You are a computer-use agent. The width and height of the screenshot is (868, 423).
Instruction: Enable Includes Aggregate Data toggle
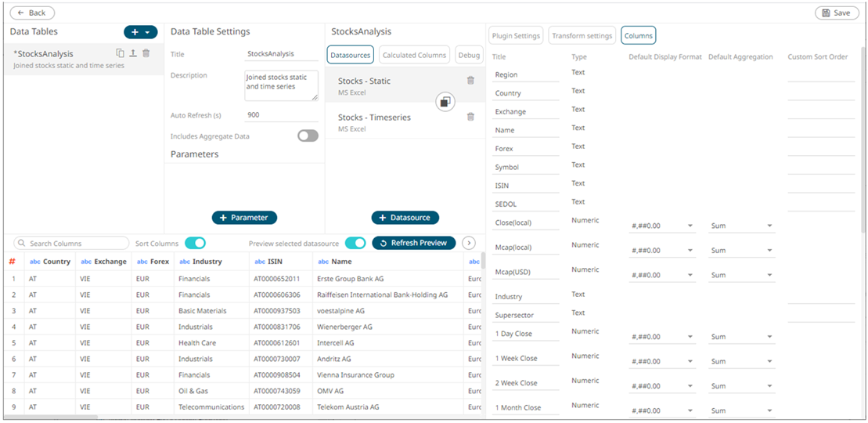[x=308, y=136]
